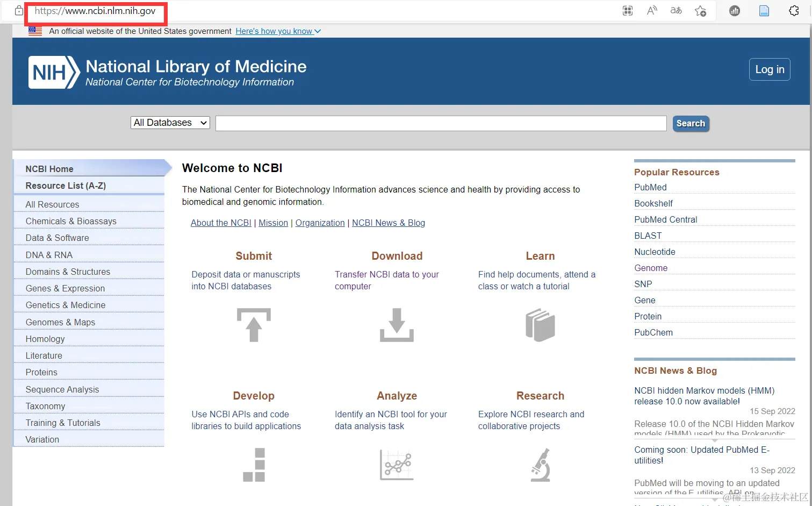Click the QR/apps grid icon in address bar

pos(628,11)
